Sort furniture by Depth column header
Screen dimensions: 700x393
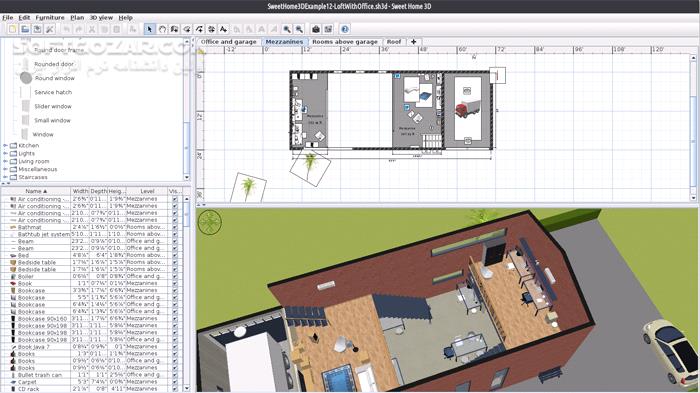tap(99, 191)
